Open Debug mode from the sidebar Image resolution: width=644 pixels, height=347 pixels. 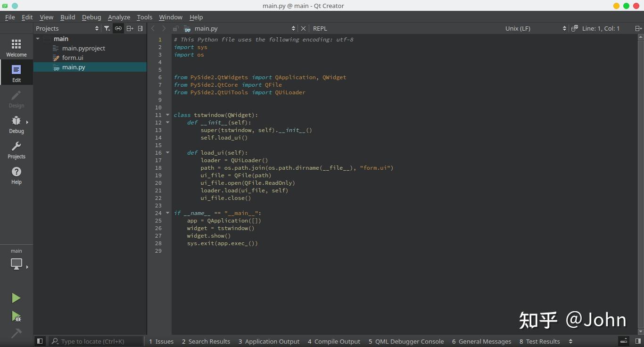(x=16, y=124)
